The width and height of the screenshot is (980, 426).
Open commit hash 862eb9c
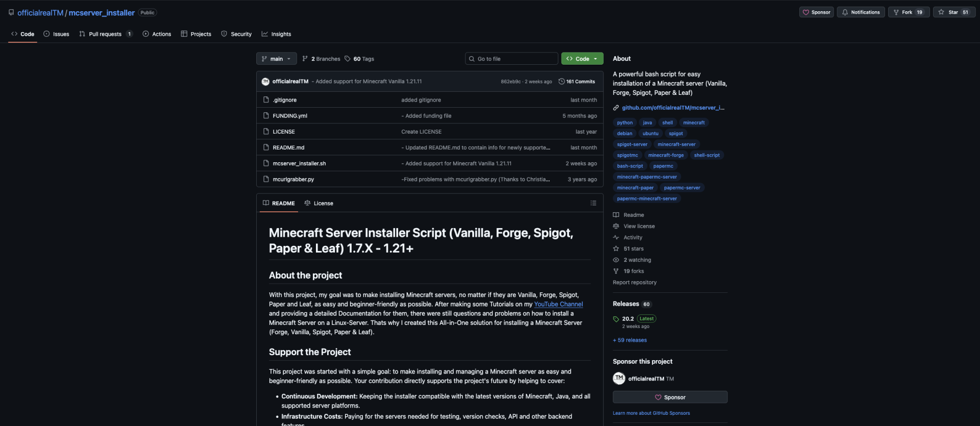[x=510, y=82]
